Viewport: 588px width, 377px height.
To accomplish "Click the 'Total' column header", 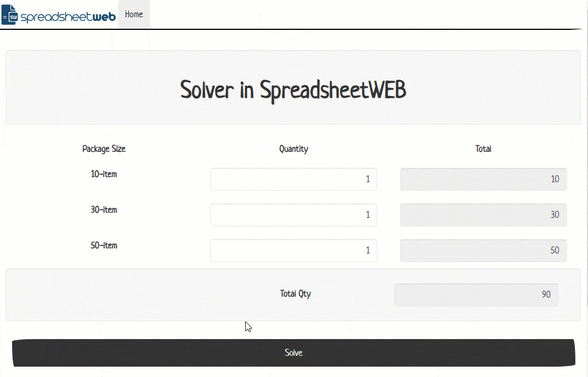I will (x=483, y=149).
